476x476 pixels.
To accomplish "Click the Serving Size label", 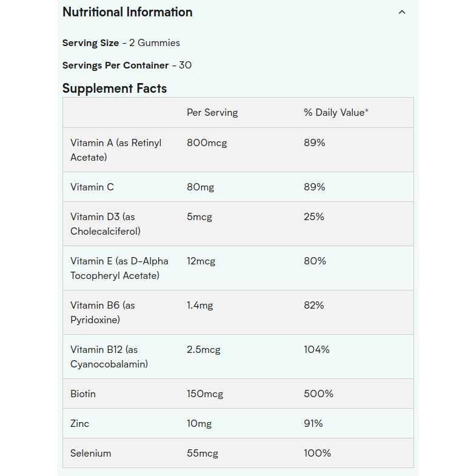I will click(91, 43).
